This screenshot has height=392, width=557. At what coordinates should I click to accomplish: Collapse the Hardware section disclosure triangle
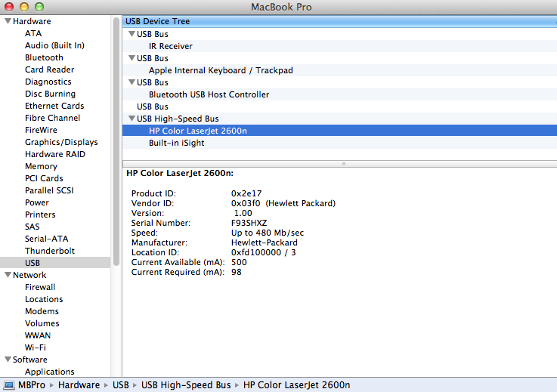tap(8, 21)
